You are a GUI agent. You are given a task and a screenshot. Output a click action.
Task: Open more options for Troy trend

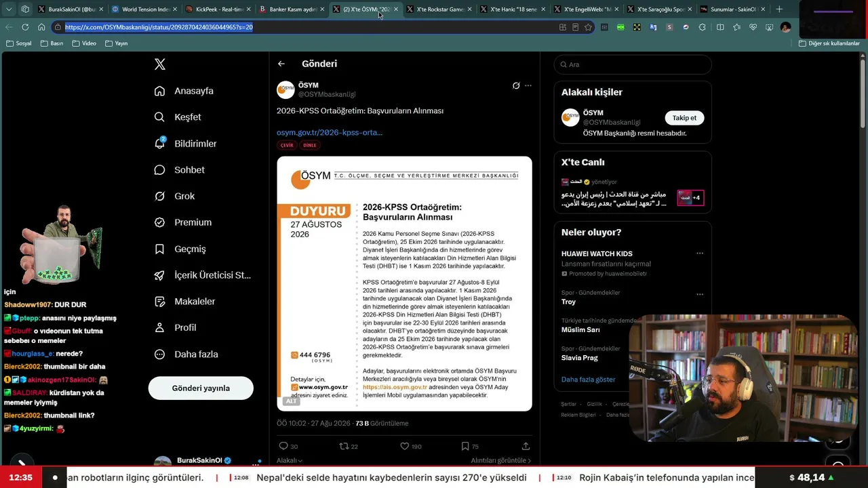pyautogui.click(x=700, y=295)
